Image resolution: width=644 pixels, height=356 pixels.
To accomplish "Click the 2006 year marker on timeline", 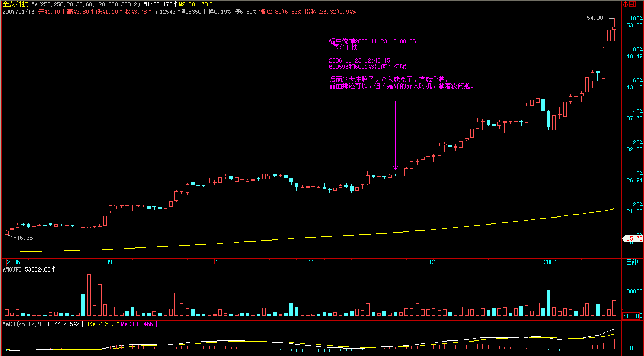I will [x=13, y=262].
